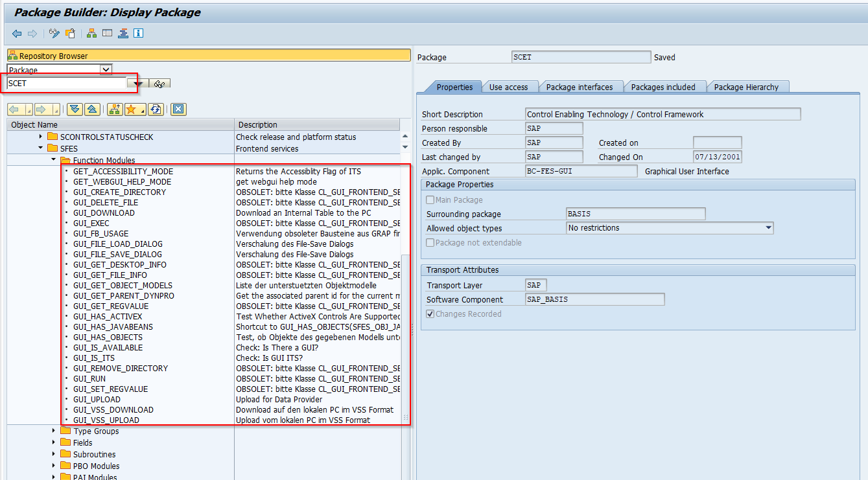
Task: Select GUI_DOWNLOAD function module
Action: tap(104, 212)
